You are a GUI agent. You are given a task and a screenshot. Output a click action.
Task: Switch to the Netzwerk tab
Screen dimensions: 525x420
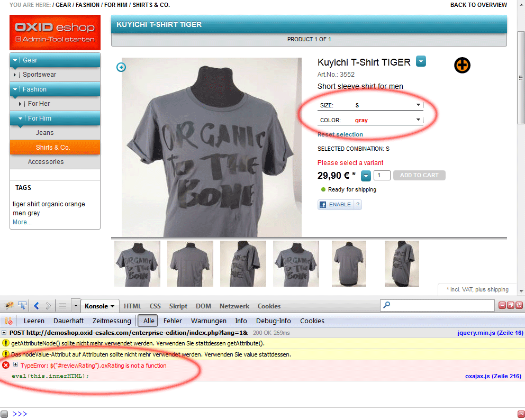tap(234, 306)
